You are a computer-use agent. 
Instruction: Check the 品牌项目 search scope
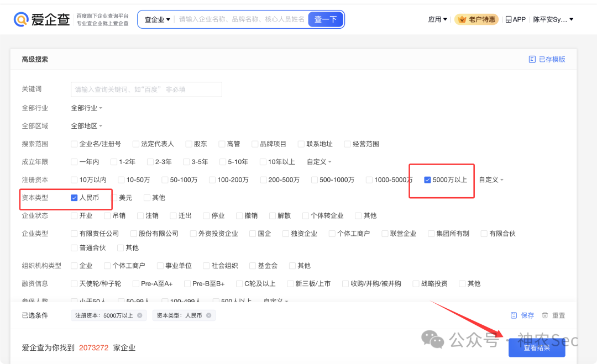pyautogui.click(x=255, y=144)
